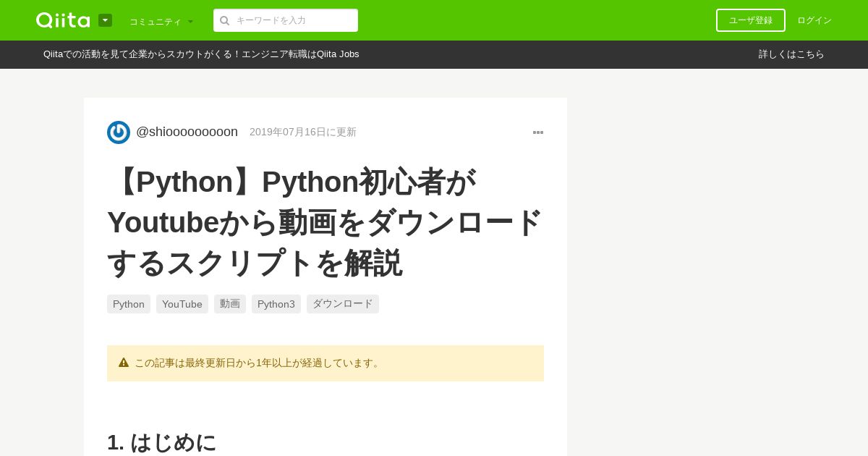Open the ログイン link
The height and width of the screenshot is (456, 868).
[814, 20]
